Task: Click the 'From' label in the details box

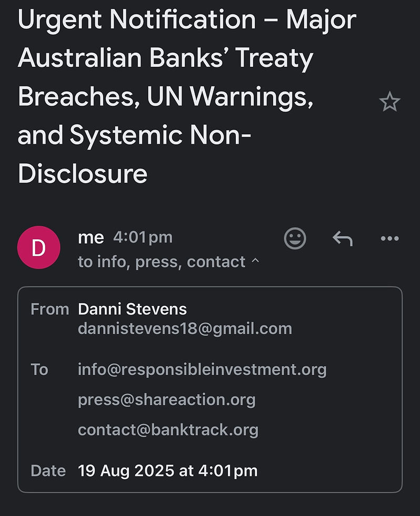Action: click(x=49, y=309)
